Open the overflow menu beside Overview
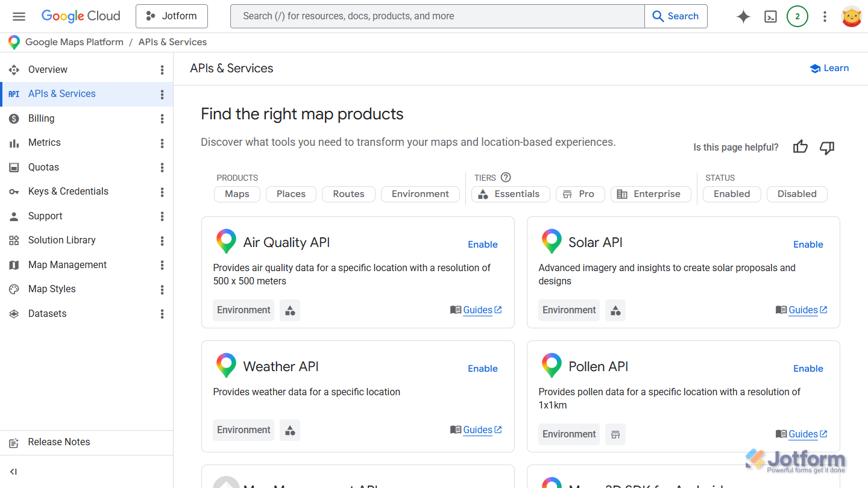 coord(162,69)
